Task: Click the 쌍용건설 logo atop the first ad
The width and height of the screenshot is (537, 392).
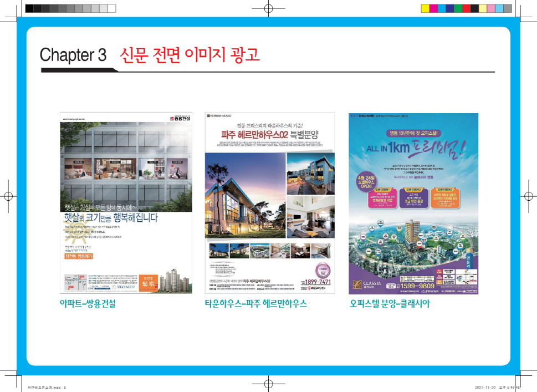Action: pyautogui.click(x=178, y=118)
